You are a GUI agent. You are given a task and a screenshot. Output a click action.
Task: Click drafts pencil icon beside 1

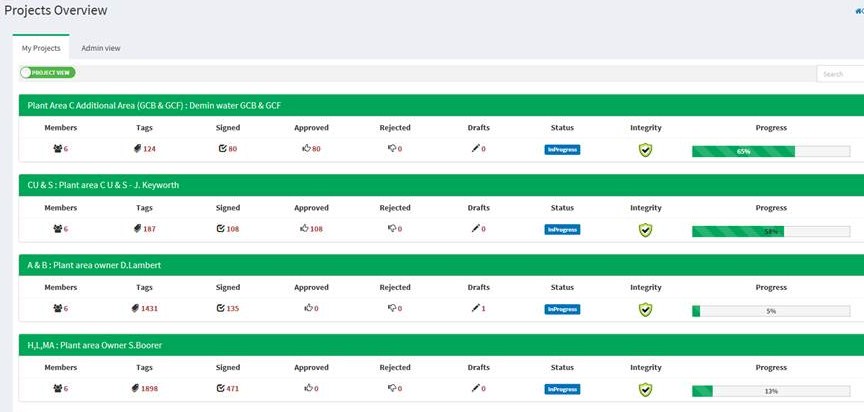click(476, 308)
